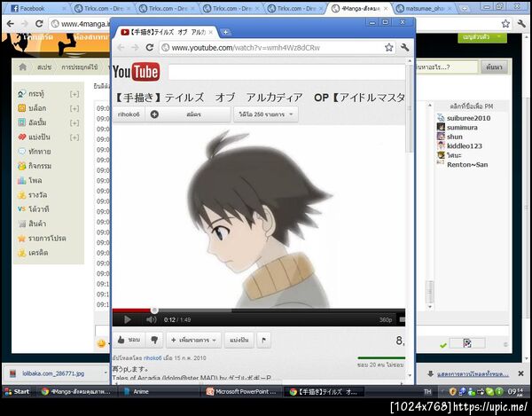This screenshot has height=416, width=532.
Task: Expand the แบ่งปัน sidebar section
Action: tap(74, 137)
